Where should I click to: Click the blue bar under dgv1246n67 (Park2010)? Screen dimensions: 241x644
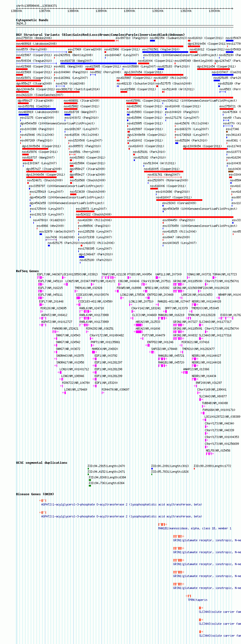click(x=82, y=257)
